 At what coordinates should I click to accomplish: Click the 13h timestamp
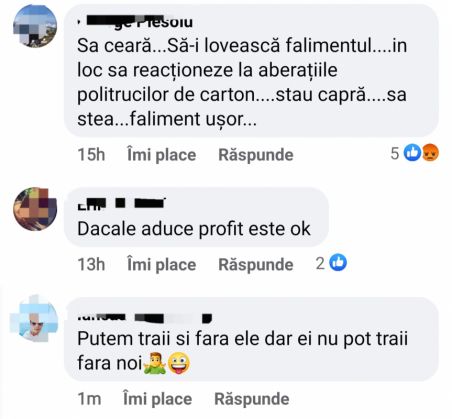click(91, 265)
